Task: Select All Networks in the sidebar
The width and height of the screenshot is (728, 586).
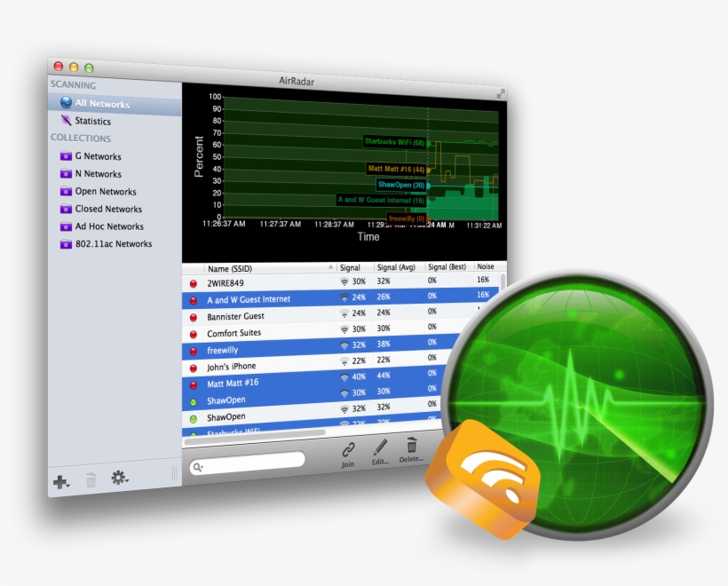Action: click(x=115, y=104)
